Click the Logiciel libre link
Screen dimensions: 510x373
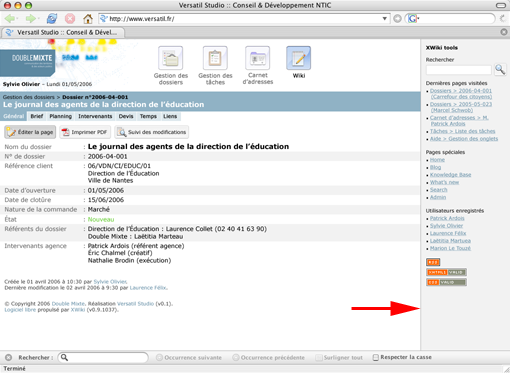tap(20, 310)
